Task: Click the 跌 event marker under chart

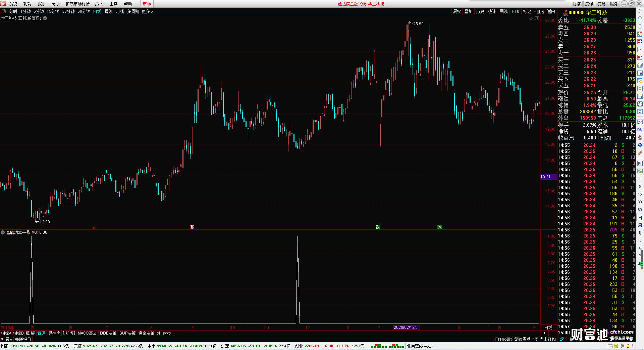Action: [x=378, y=227]
